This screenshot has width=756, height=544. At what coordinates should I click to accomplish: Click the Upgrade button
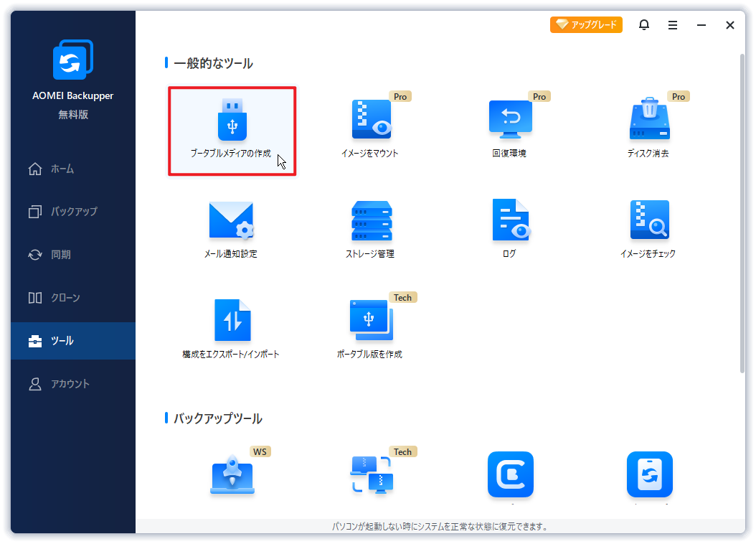tap(586, 24)
